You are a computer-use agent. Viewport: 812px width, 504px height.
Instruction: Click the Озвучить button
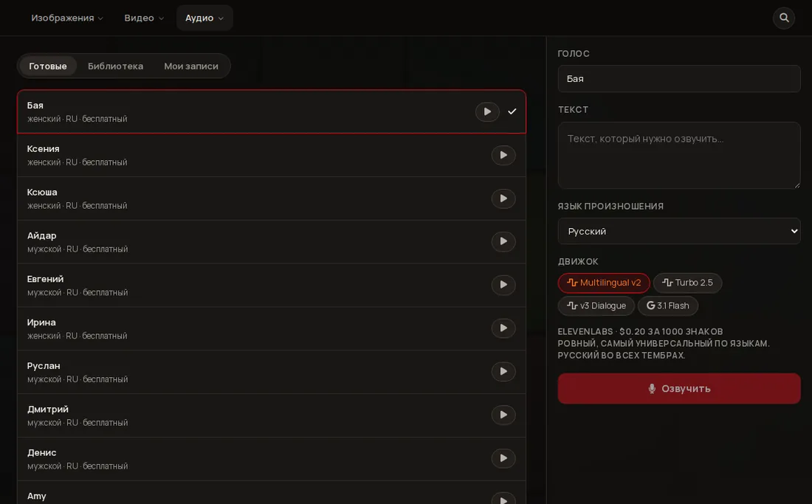tap(679, 389)
